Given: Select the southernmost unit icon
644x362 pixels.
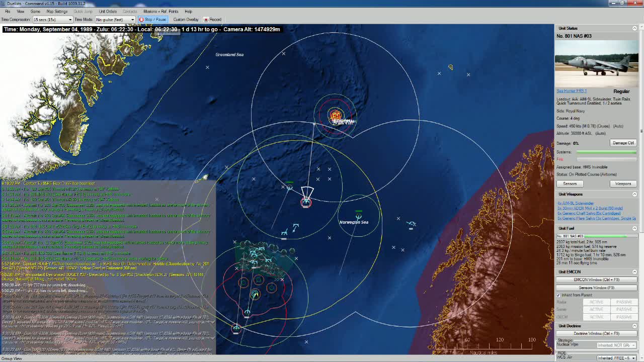Looking at the screenshot, I should (x=236, y=328).
